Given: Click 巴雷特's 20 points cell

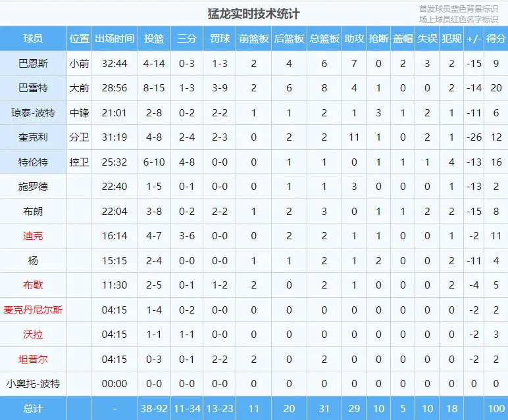Looking at the screenshot, I should (496, 88).
